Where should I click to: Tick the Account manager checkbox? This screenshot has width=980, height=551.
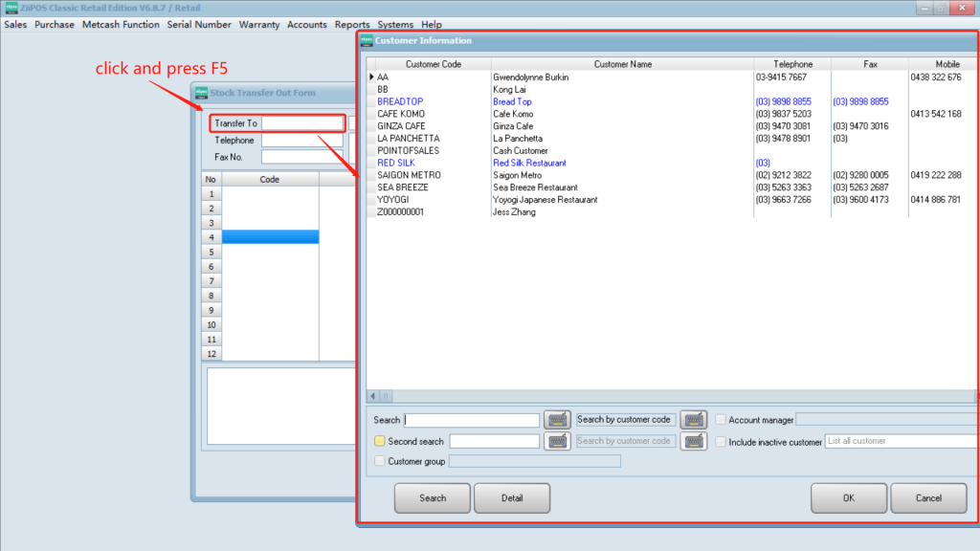(x=721, y=420)
